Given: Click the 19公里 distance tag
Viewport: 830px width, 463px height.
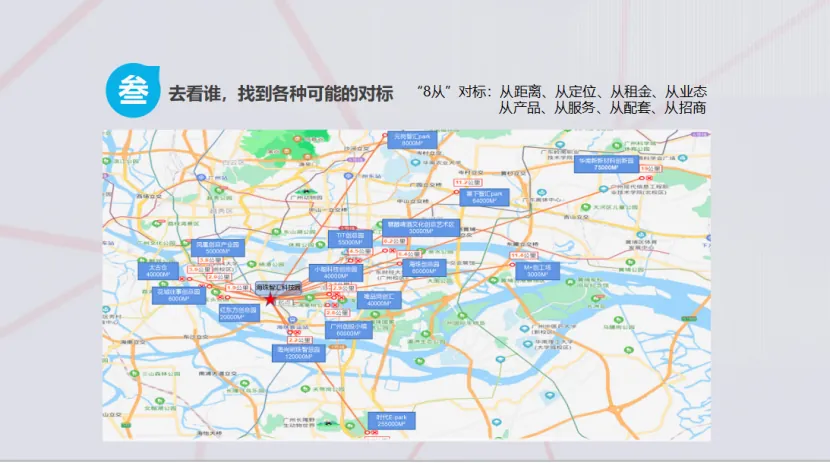Looking at the screenshot, I should tap(651, 168).
